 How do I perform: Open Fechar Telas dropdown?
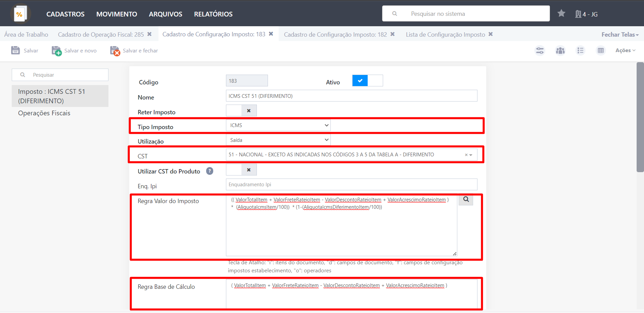pyautogui.click(x=620, y=35)
